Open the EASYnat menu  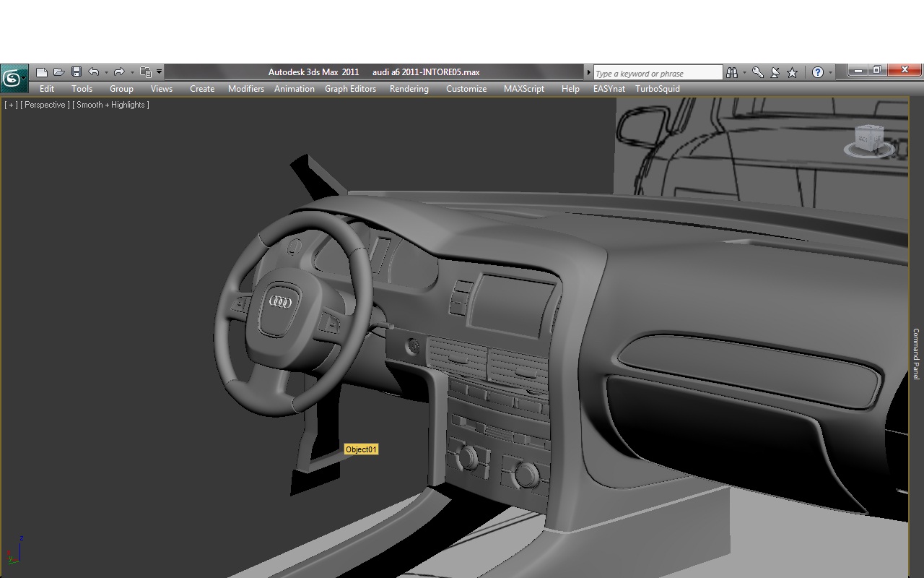coord(609,89)
